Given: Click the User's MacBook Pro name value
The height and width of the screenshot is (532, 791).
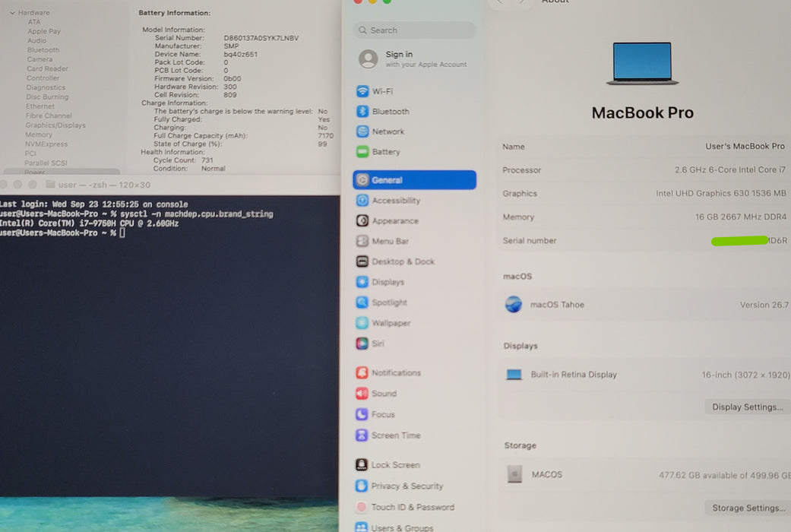Looking at the screenshot, I should 745,146.
